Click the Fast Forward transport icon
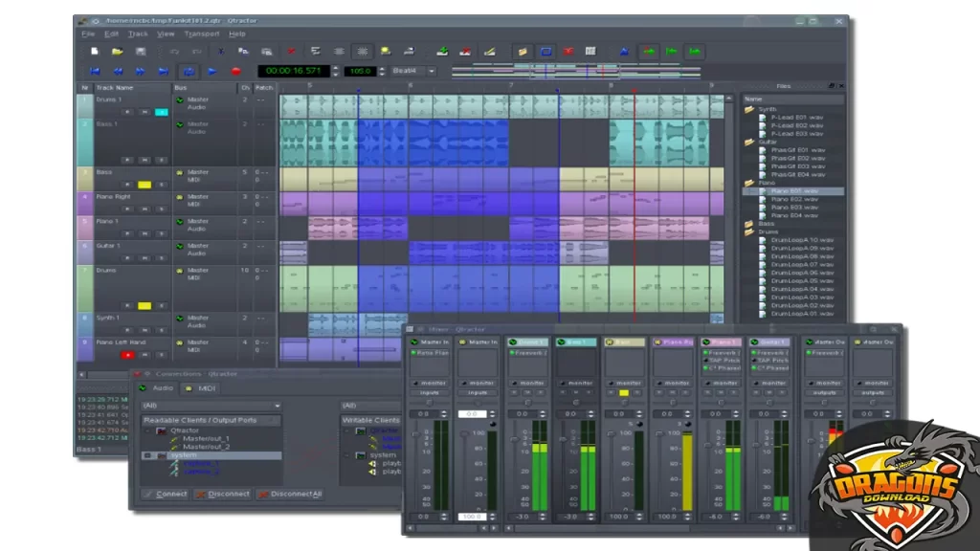The width and height of the screenshot is (980, 551). coord(141,71)
